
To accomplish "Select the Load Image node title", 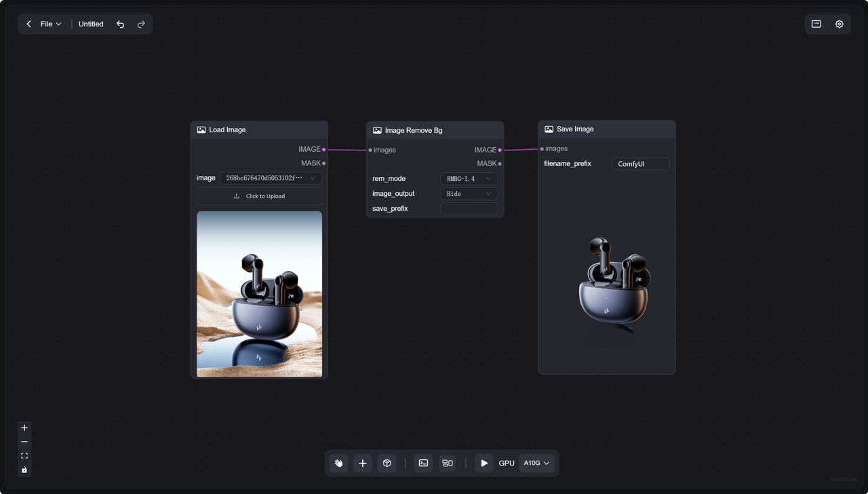I will click(x=227, y=129).
